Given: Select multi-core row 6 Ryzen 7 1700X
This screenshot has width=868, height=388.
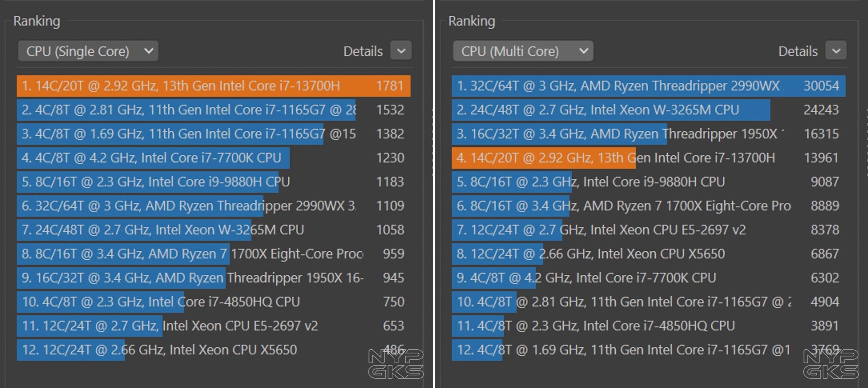Looking at the screenshot, I should tap(649, 206).
